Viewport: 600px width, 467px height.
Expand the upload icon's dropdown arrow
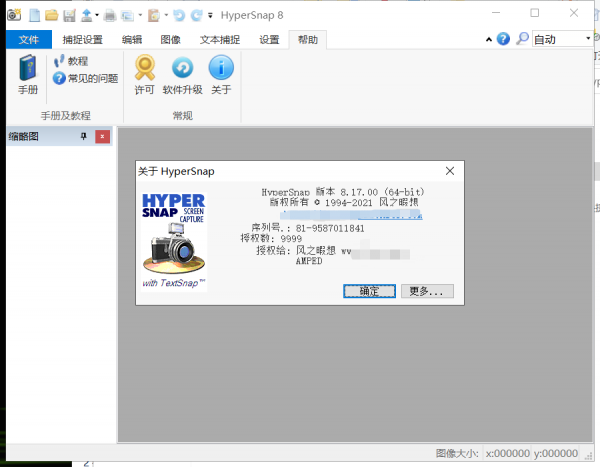[97, 15]
